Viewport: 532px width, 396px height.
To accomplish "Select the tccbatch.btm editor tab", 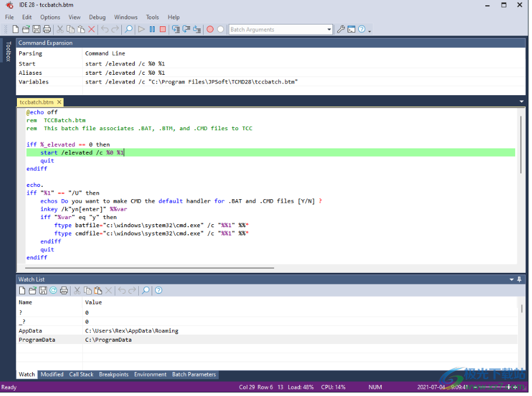I will [x=36, y=102].
